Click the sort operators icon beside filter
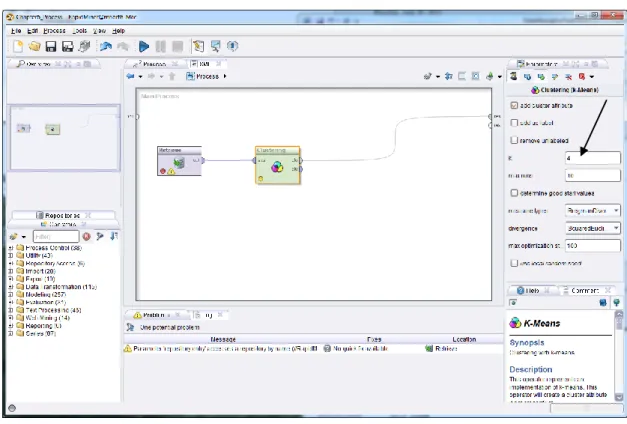Image resolution: width=627 pixels, height=424 pixels. point(114,236)
